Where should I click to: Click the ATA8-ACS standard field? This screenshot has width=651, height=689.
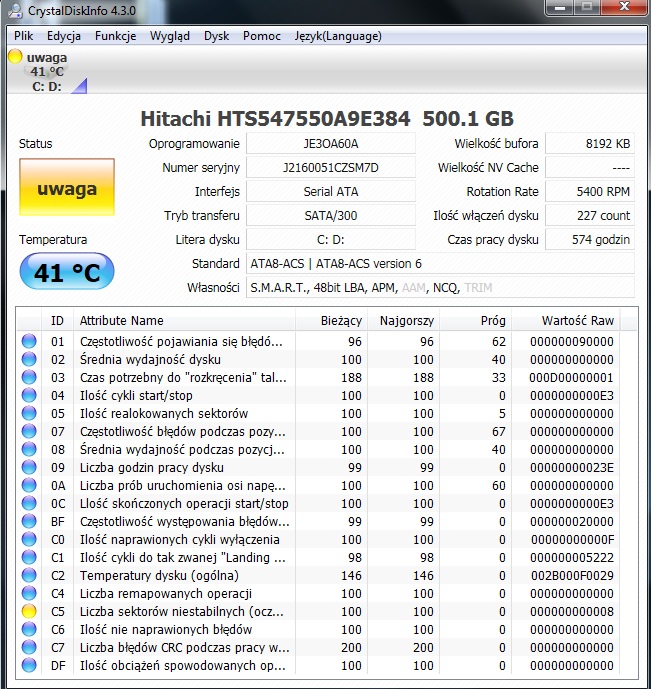440,264
